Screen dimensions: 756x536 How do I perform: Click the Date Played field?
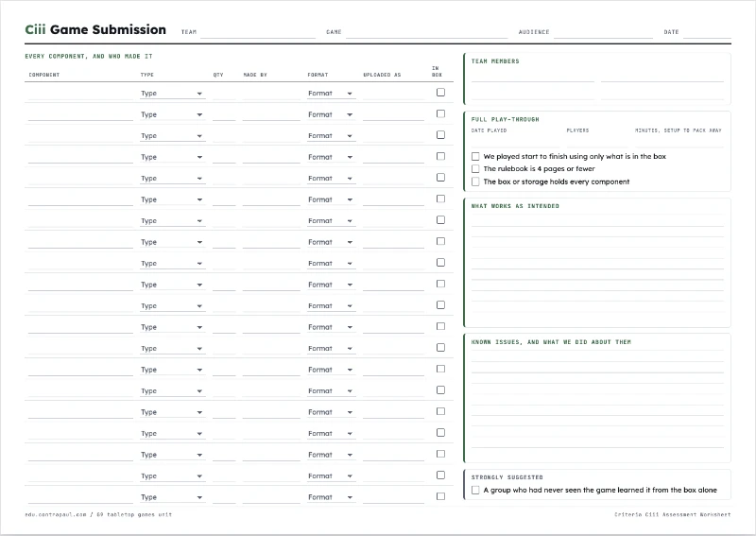point(515,141)
